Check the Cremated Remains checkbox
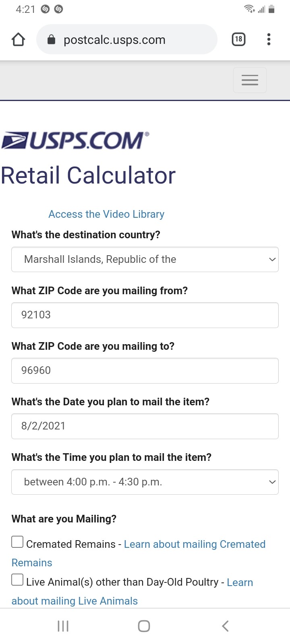This screenshot has width=290, height=644. 17,542
